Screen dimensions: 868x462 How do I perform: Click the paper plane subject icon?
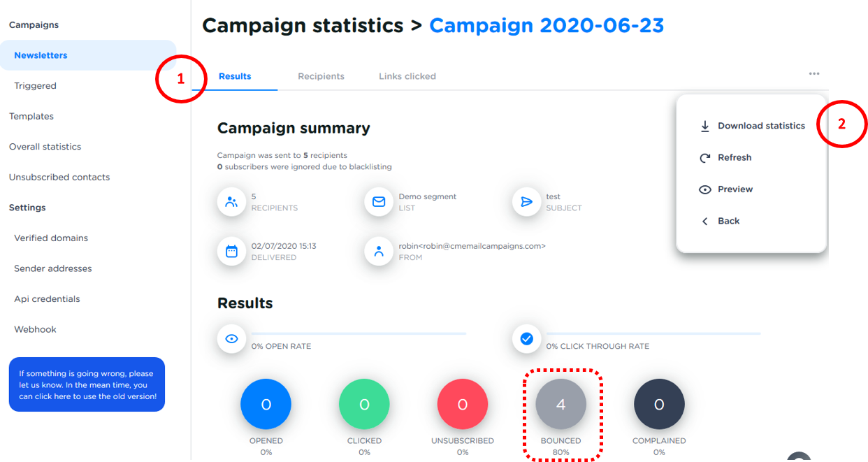[526, 202]
